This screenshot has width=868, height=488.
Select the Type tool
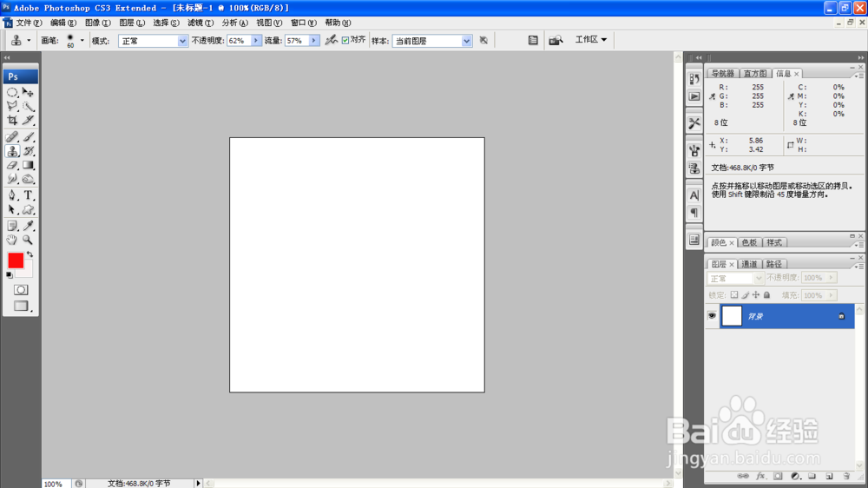[x=29, y=195]
